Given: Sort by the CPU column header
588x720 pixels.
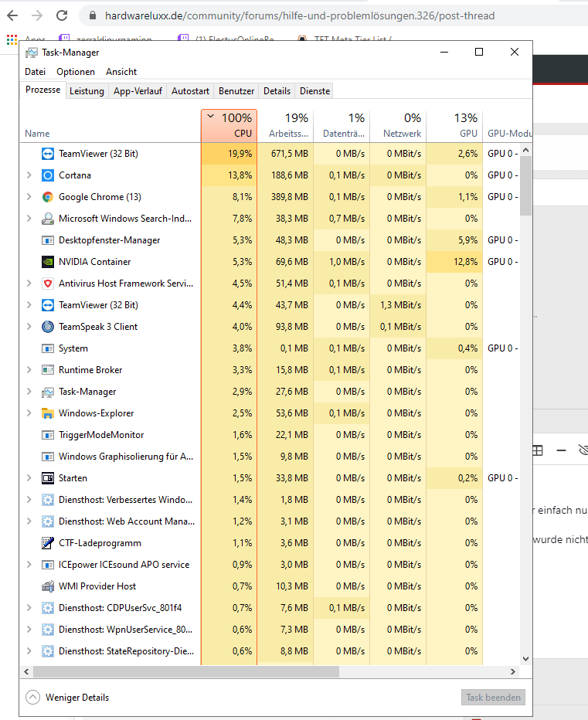Looking at the screenshot, I should pyautogui.click(x=229, y=125).
